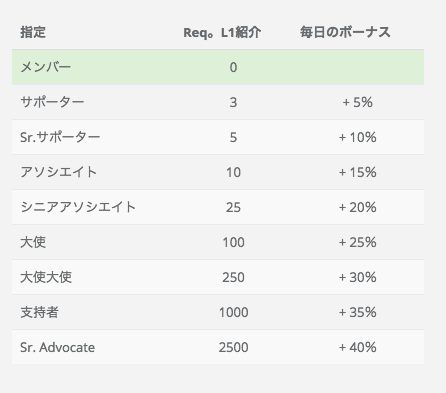Viewport: 446px width, 393px height.
Task: Select the 支持者 row label
Action: coord(39,312)
